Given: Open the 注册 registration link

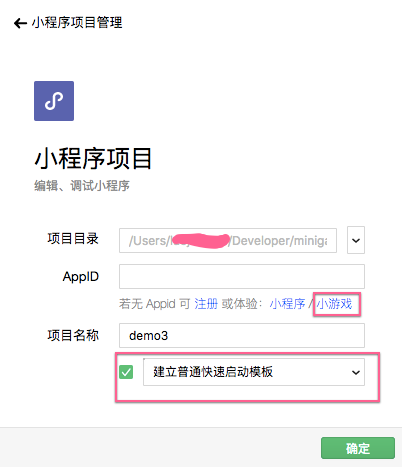Looking at the screenshot, I should (206, 304).
